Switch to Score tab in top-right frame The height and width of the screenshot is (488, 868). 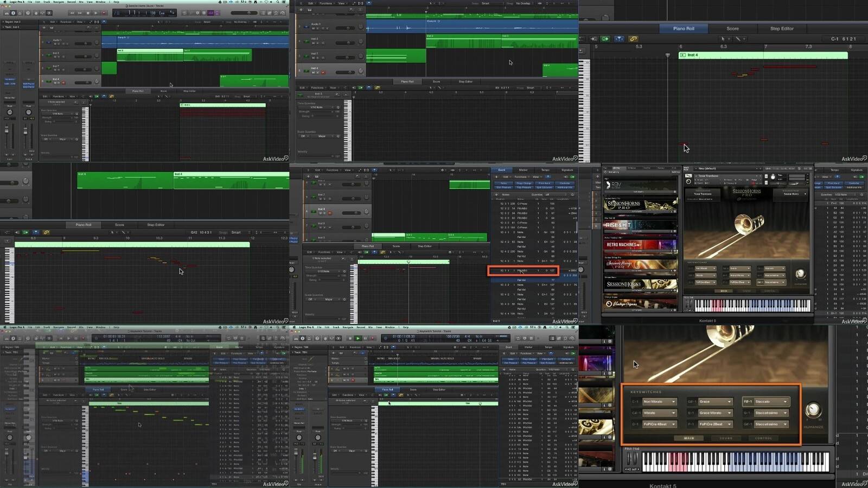point(732,28)
